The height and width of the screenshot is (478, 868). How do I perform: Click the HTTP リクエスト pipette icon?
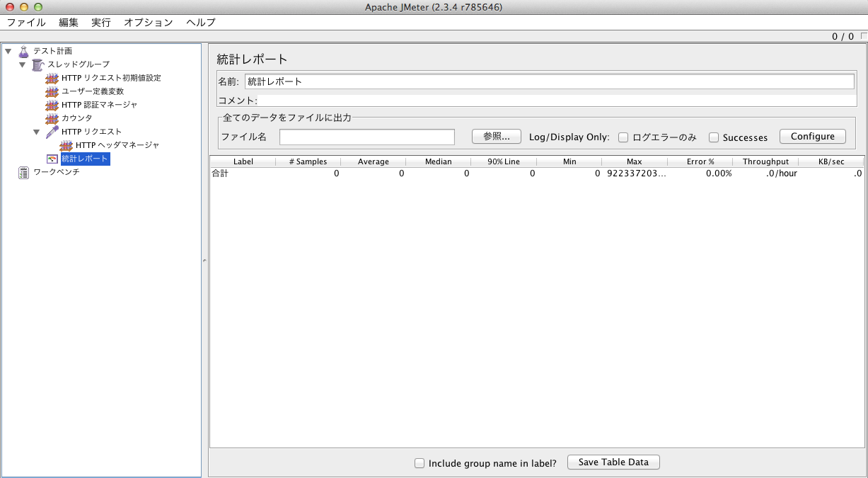click(52, 132)
